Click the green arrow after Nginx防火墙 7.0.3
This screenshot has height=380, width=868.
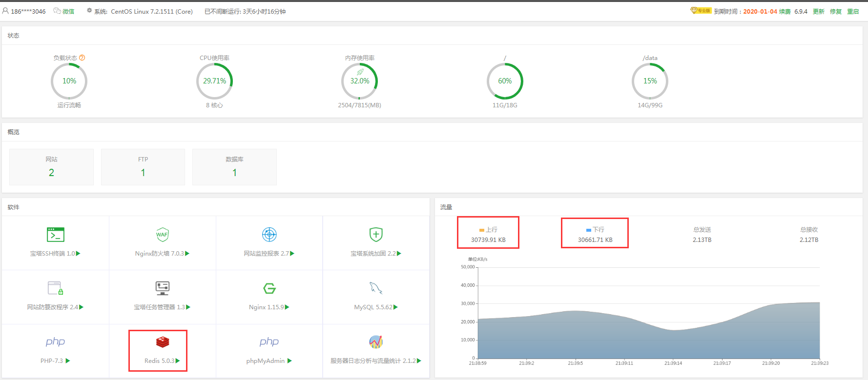pos(187,254)
